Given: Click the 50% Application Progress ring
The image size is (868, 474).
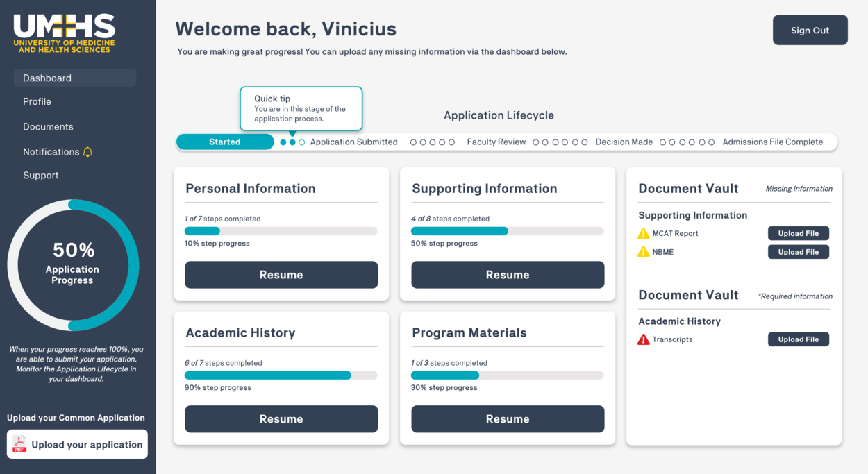Looking at the screenshot, I should pos(73,265).
